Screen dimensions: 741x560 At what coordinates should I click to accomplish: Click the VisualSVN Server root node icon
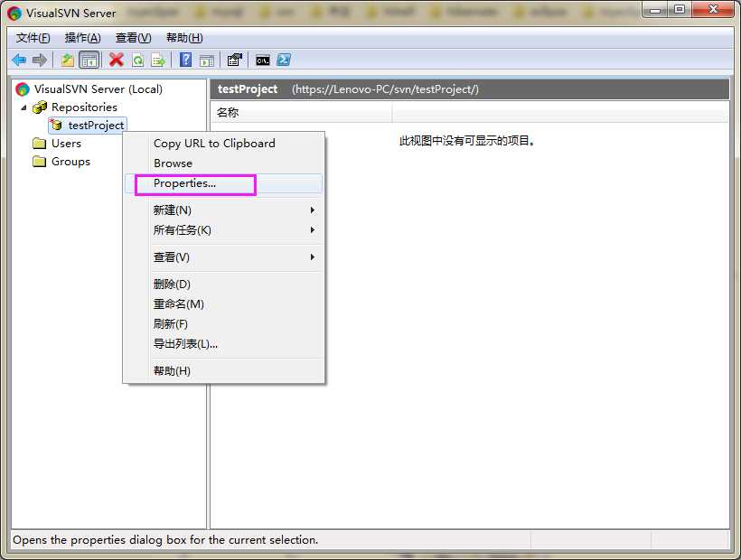pos(23,89)
